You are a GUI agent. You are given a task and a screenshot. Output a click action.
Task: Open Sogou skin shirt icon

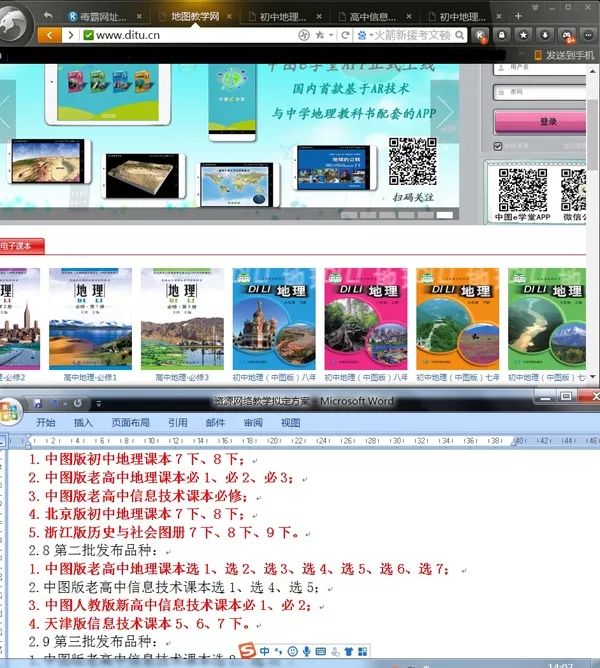tap(349, 651)
